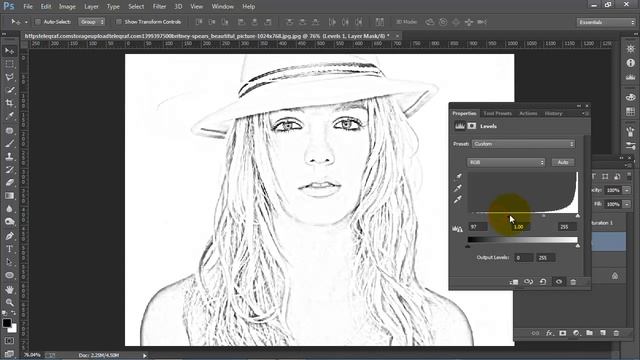Image resolution: width=640 pixels, height=360 pixels.
Task: Select the Rectangular Marquee tool
Action: tap(9, 64)
